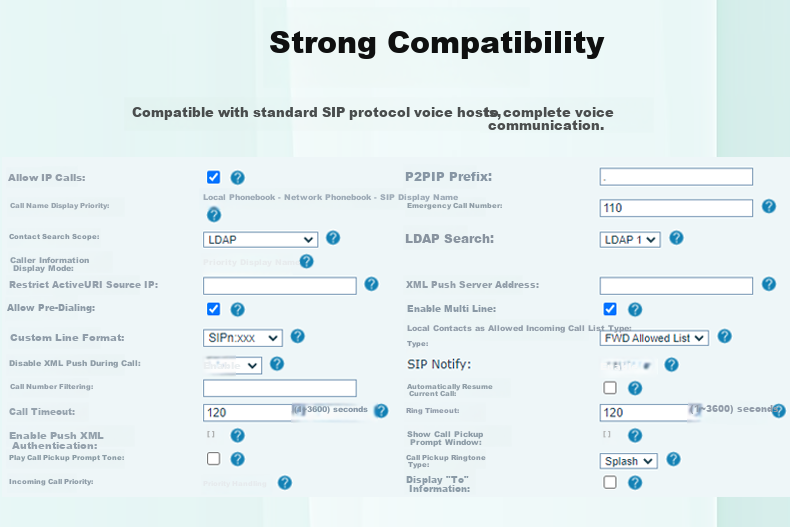Open the Splash ringtone type dropdown
790x527 pixels.
tap(628, 461)
